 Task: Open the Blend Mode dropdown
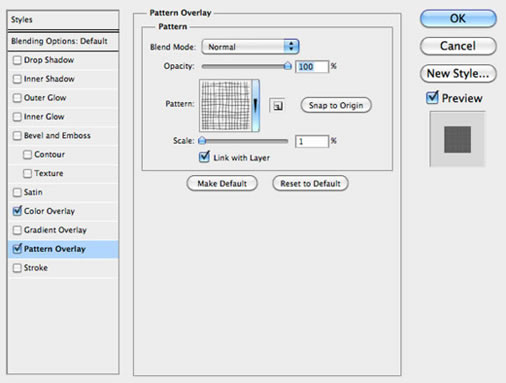(x=250, y=47)
